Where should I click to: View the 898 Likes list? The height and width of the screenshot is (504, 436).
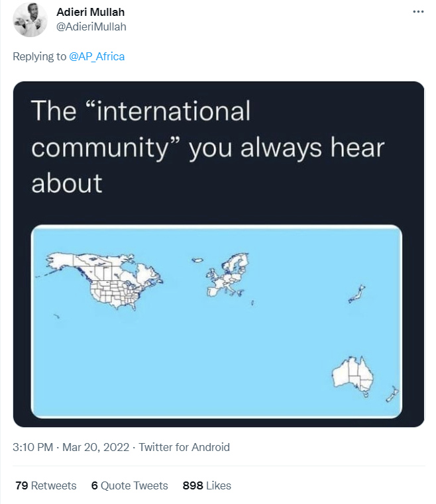(207, 485)
